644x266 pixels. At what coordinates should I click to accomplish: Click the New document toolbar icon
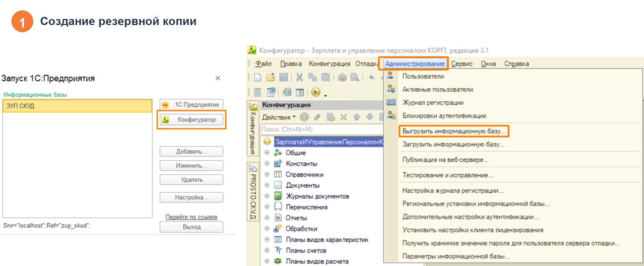coord(257,77)
